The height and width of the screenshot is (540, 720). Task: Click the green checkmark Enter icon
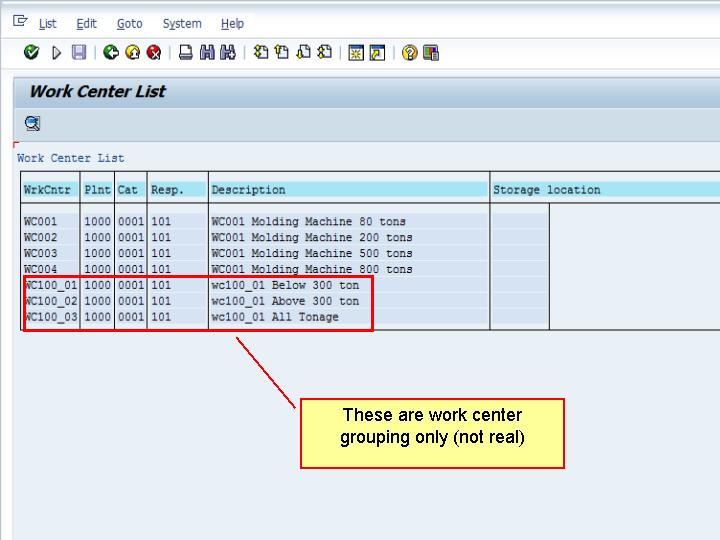point(31,52)
